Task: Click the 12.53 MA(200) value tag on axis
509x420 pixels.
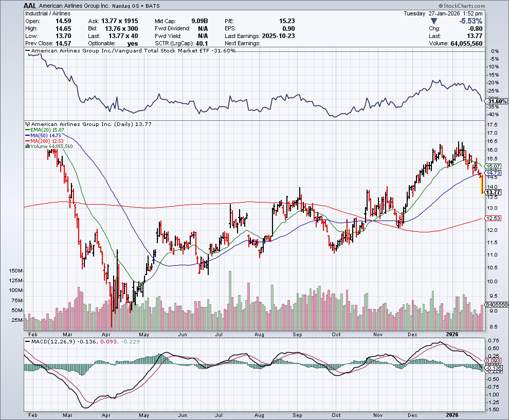Action: pyautogui.click(x=494, y=219)
